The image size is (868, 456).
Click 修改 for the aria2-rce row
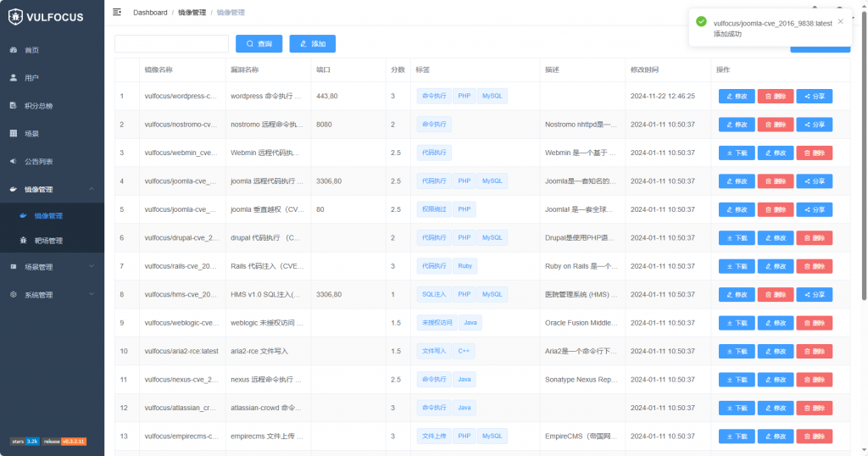pyautogui.click(x=775, y=351)
